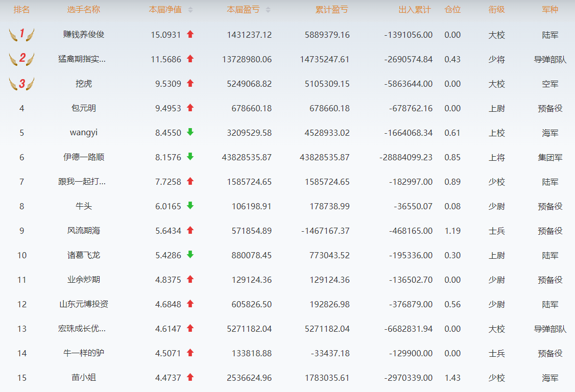This screenshot has height=392, width=575.
Task: Click green down arrow beside 5.4286
Action: 190,255
